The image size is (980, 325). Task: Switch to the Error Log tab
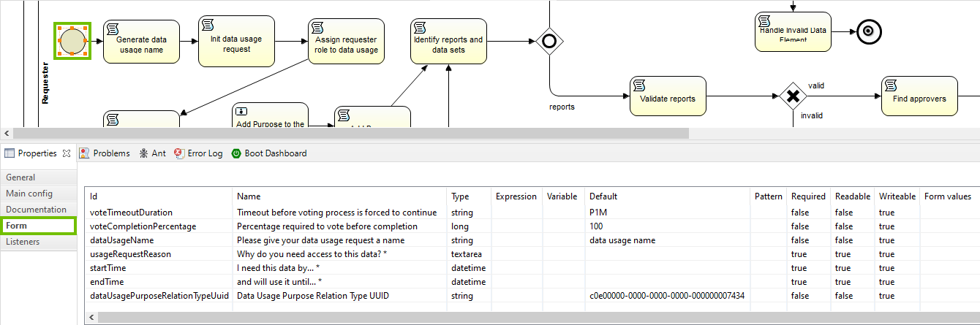(198, 153)
